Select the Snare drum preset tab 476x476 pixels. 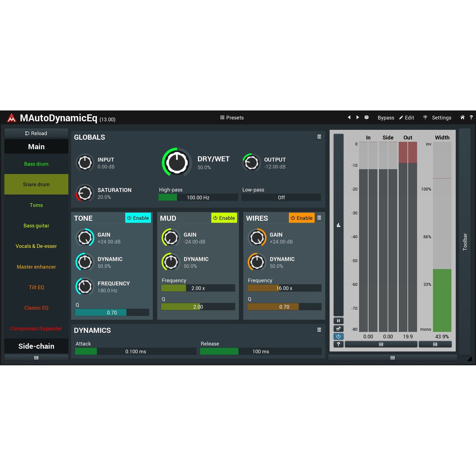(36, 184)
